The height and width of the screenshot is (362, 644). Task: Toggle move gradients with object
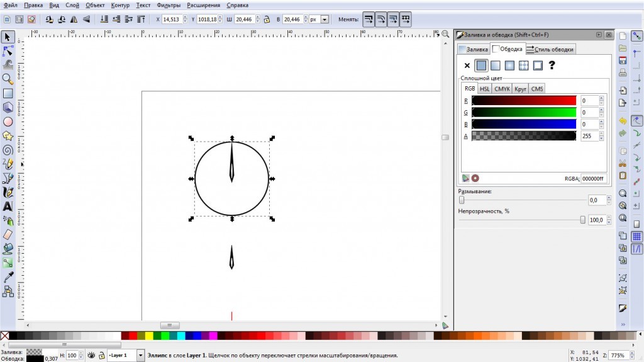[x=393, y=20]
